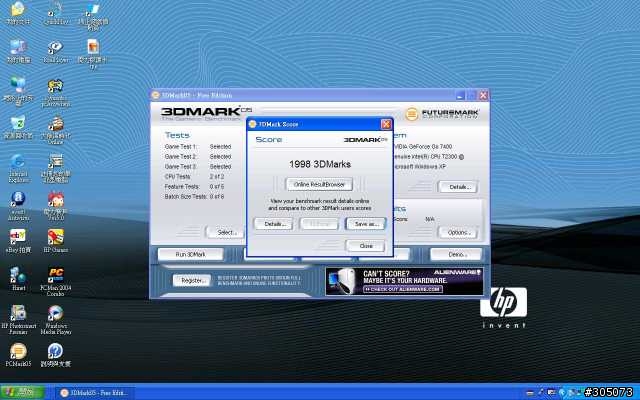Viewport: 640px width, 400px height.
Task: Click Run 3DMark button
Action: click(x=191, y=254)
